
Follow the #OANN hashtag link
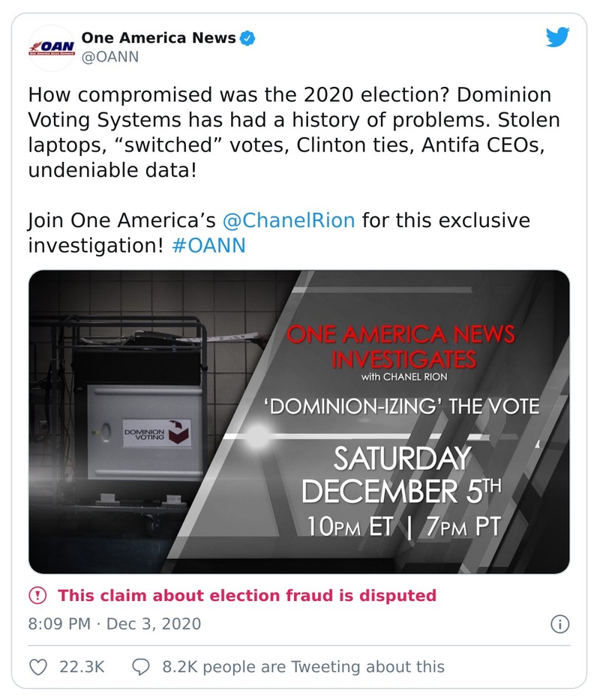coord(208,245)
